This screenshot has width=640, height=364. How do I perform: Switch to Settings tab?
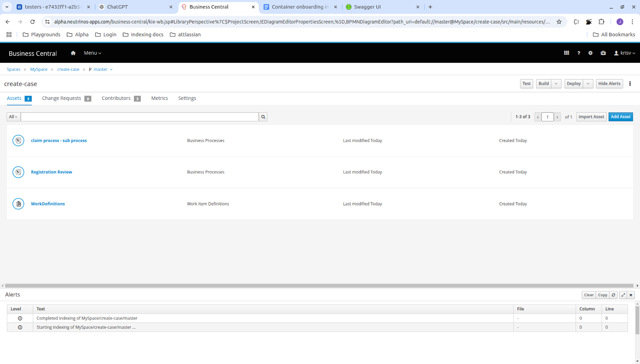(187, 98)
